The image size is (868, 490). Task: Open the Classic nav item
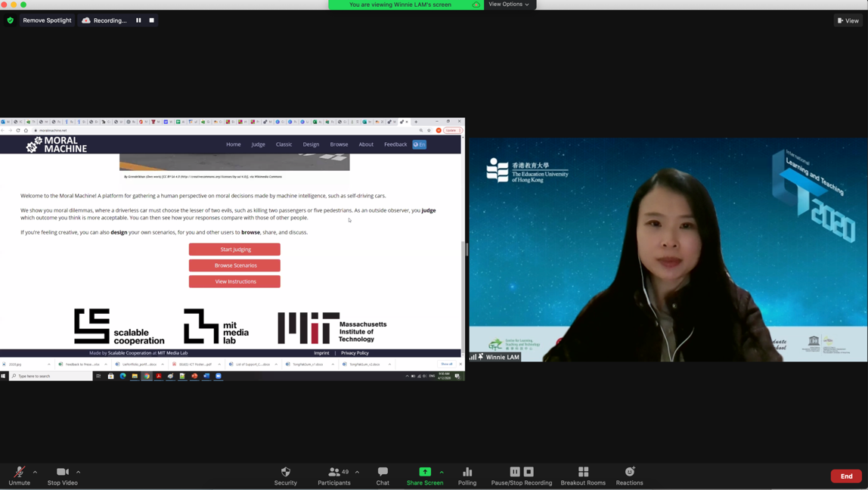tap(284, 144)
